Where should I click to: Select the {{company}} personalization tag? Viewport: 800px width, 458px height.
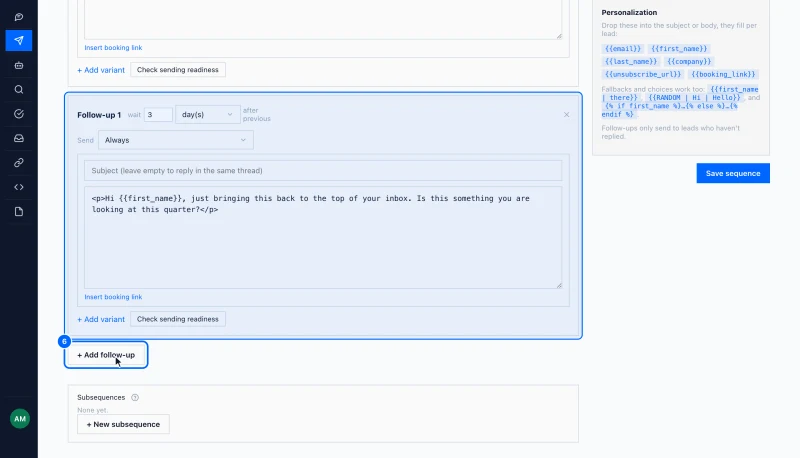point(689,61)
